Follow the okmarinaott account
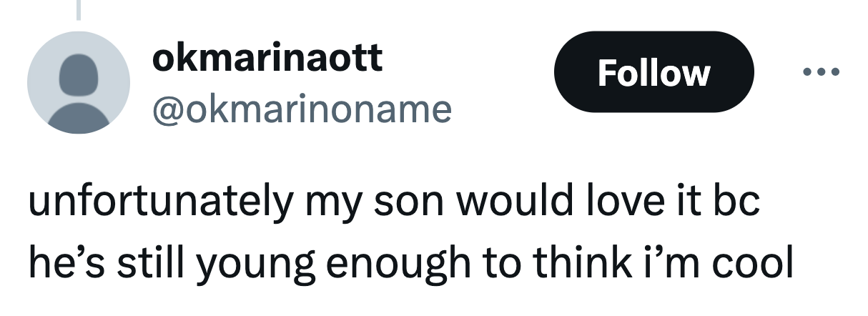Viewport: 868px width, 316px height. 654,72
